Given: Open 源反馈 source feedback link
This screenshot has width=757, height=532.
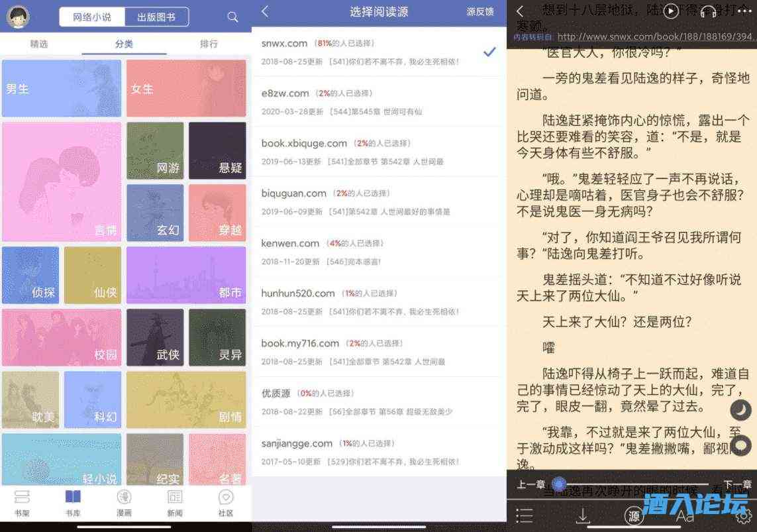Looking at the screenshot, I should (x=479, y=11).
